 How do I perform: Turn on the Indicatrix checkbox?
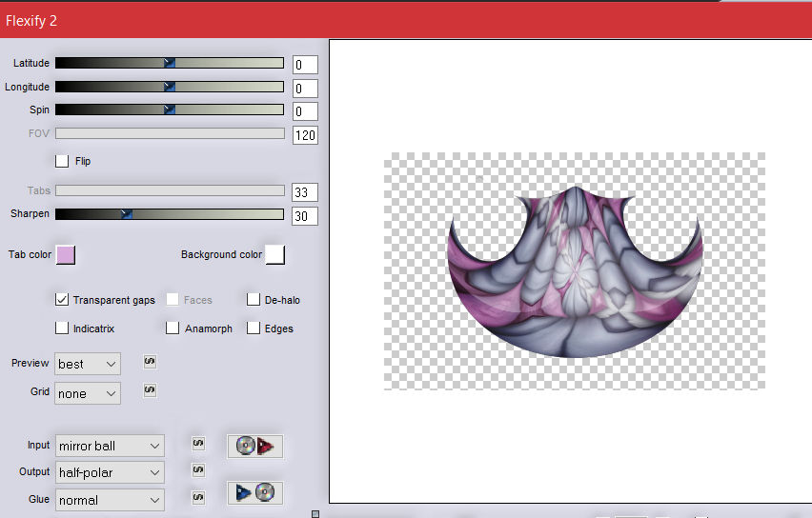click(x=62, y=329)
